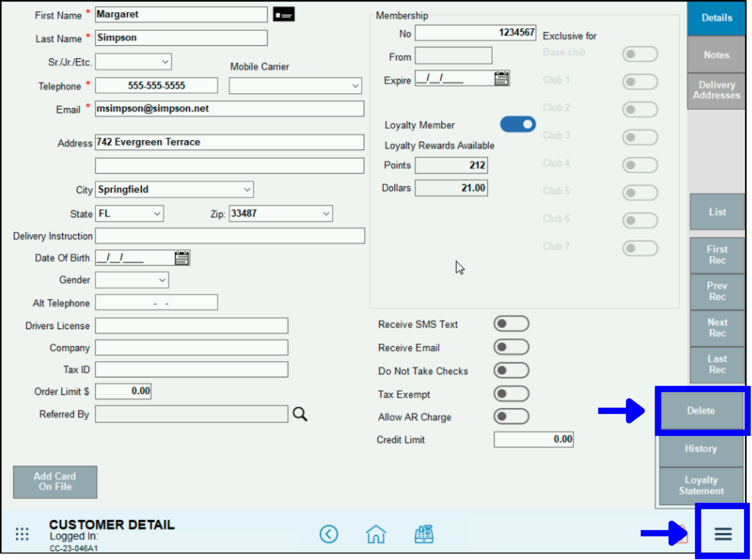Open the Date Of Birth calendar picker
Viewport: 752px width, 560px height.
(182, 258)
